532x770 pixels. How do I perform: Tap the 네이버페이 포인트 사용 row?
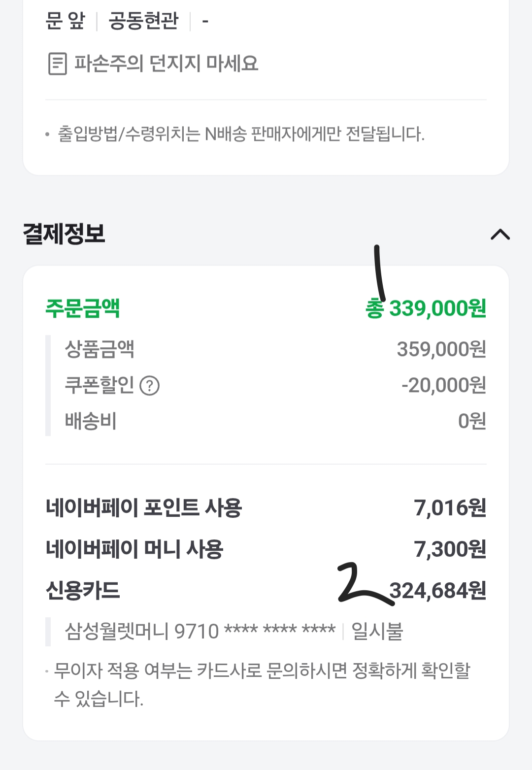point(266,508)
